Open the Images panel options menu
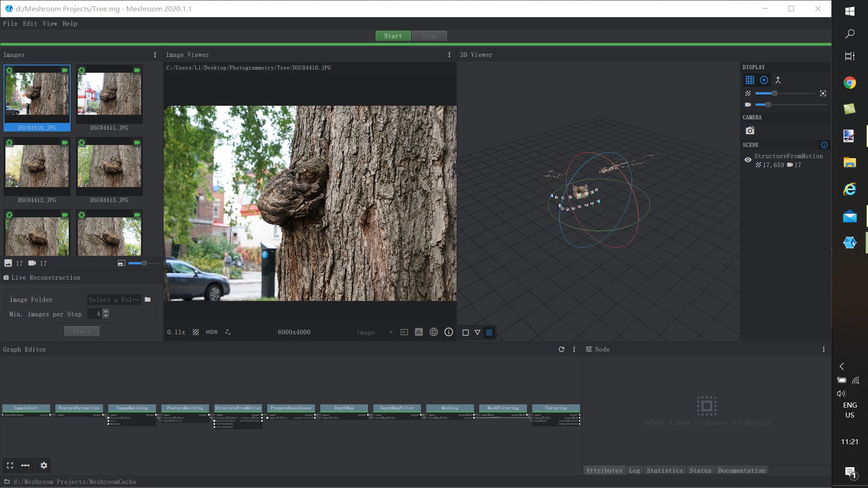The image size is (868, 488). (x=155, y=55)
